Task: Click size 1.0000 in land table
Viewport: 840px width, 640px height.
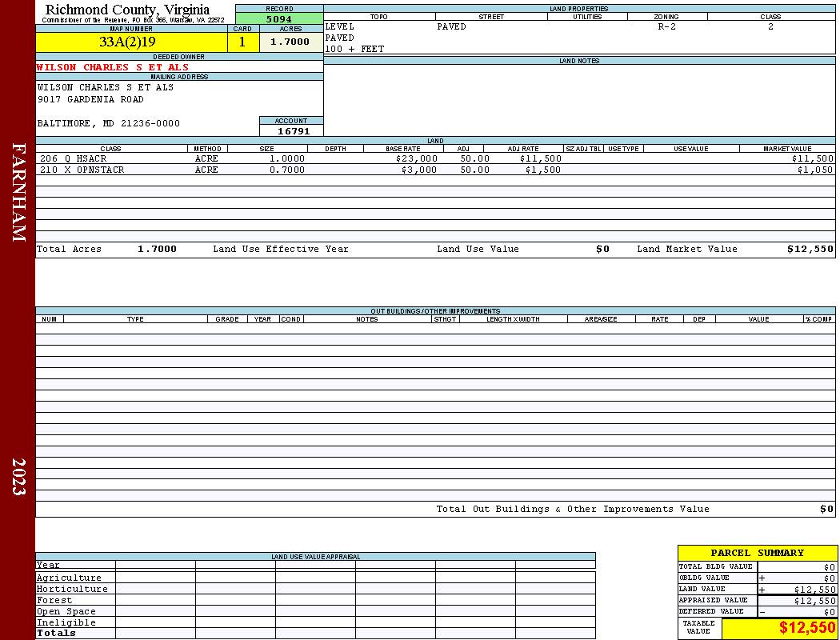Action: point(287,159)
